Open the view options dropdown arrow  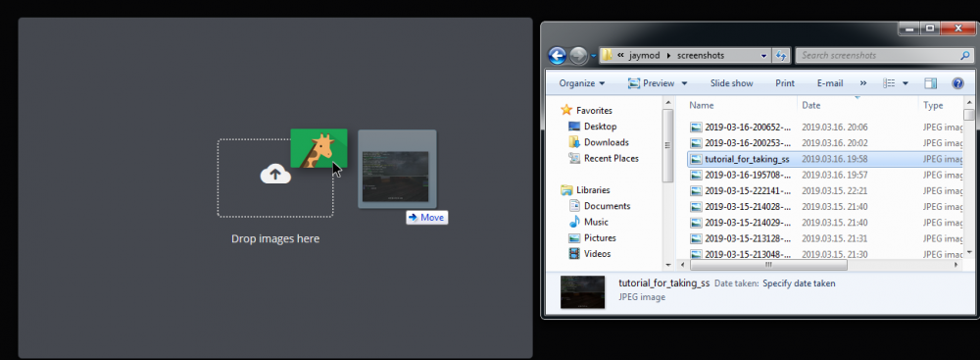[905, 83]
